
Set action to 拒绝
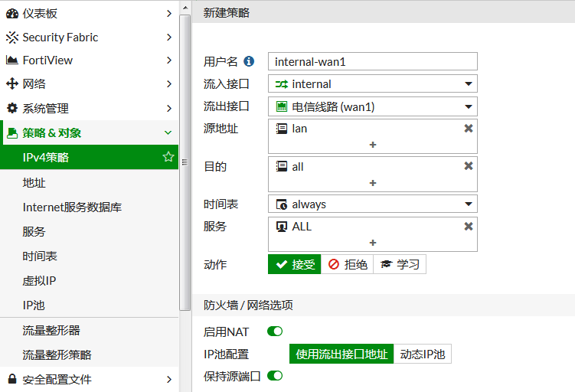[347, 264]
